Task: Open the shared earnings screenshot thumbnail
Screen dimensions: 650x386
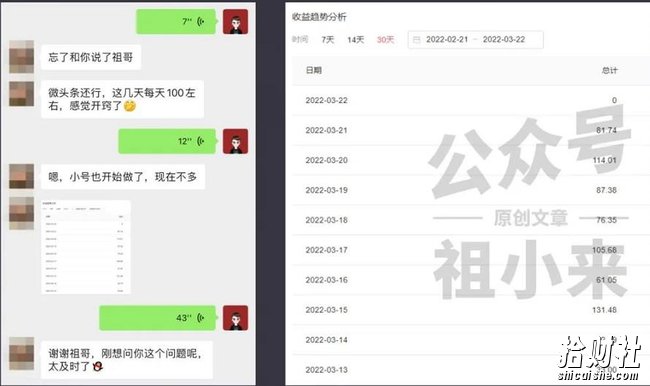Action: 86,247
